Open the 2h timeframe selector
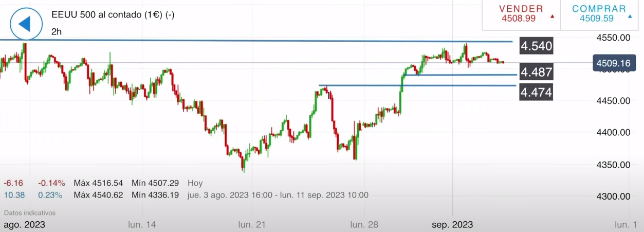This screenshot has height=232, width=644. [57, 31]
